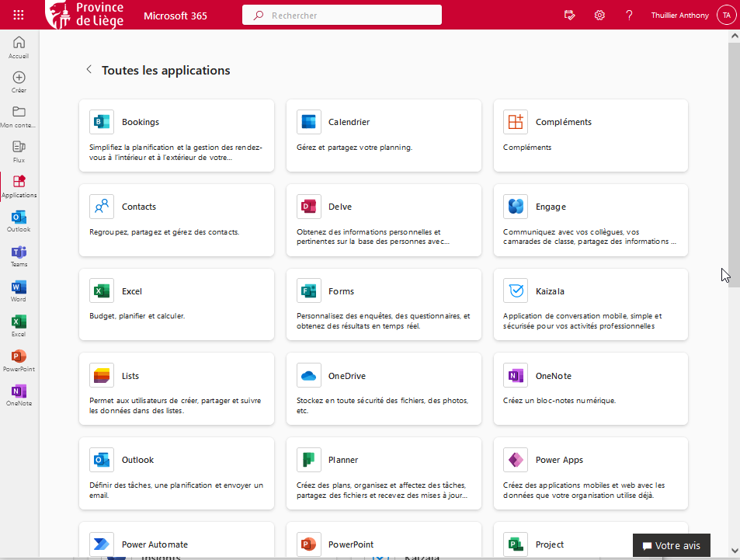
Task: Click the Project app icon
Action: [516, 544]
